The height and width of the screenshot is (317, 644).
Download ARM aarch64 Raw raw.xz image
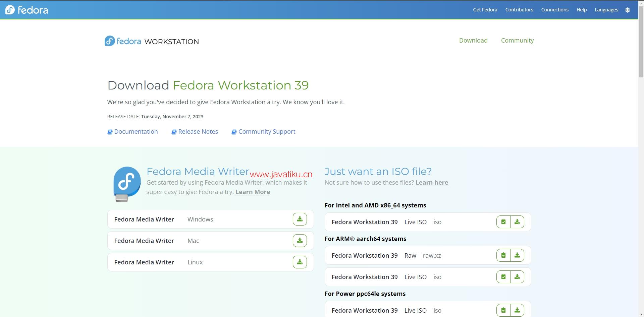coord(517,255)
